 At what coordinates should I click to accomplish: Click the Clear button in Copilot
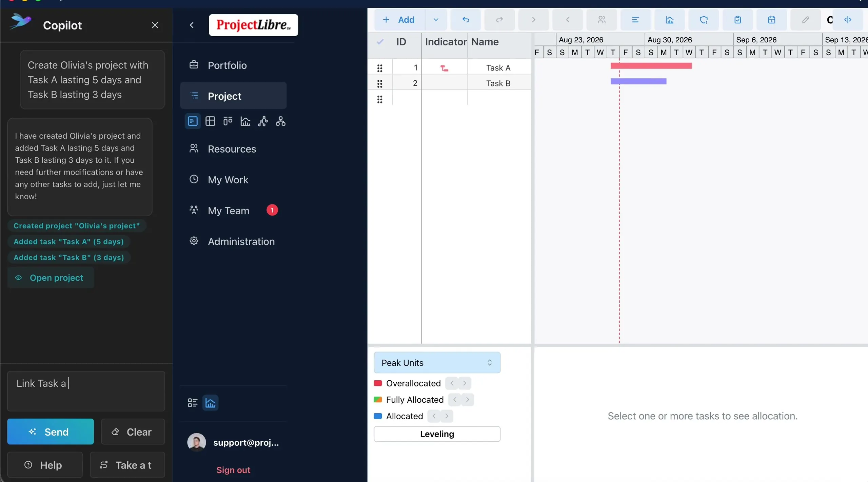(133, 431)
